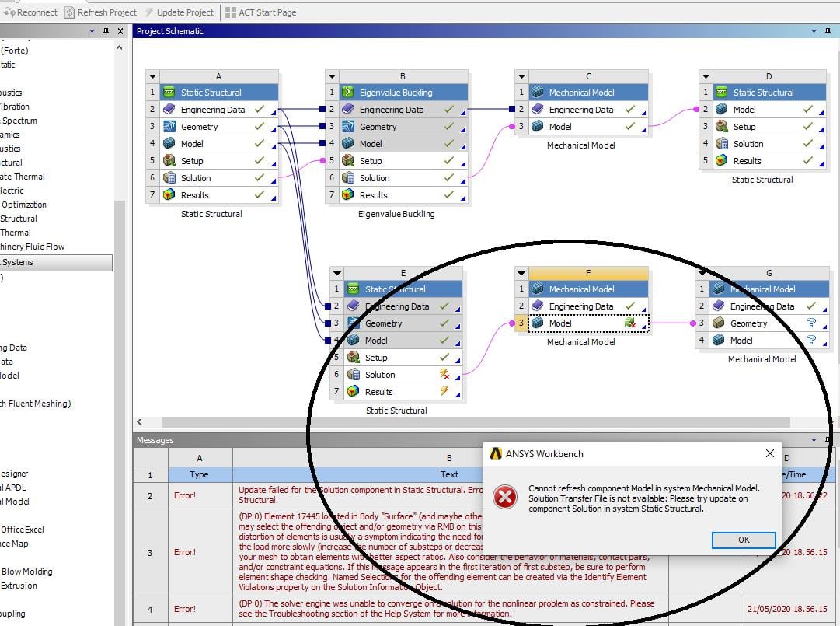This screenshot has width=840, height=626.
Task: Select Engineering Data cell in system F
Action: point(589,306)
